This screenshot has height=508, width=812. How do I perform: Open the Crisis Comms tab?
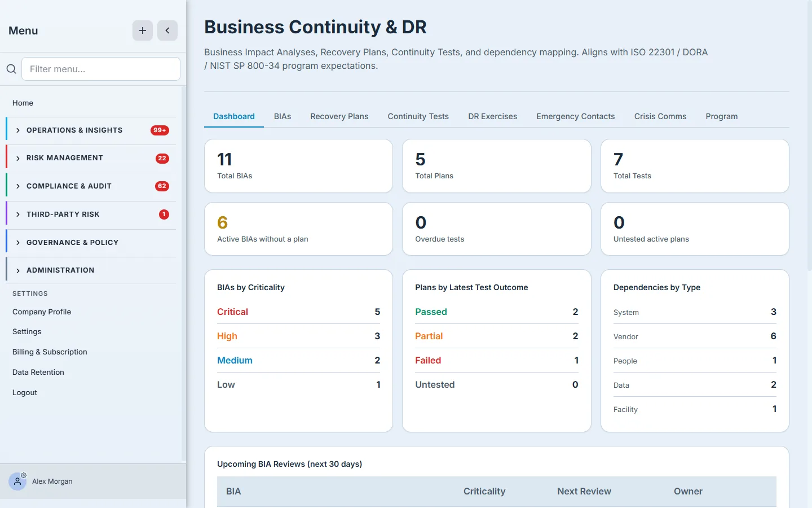pos(660,116)
